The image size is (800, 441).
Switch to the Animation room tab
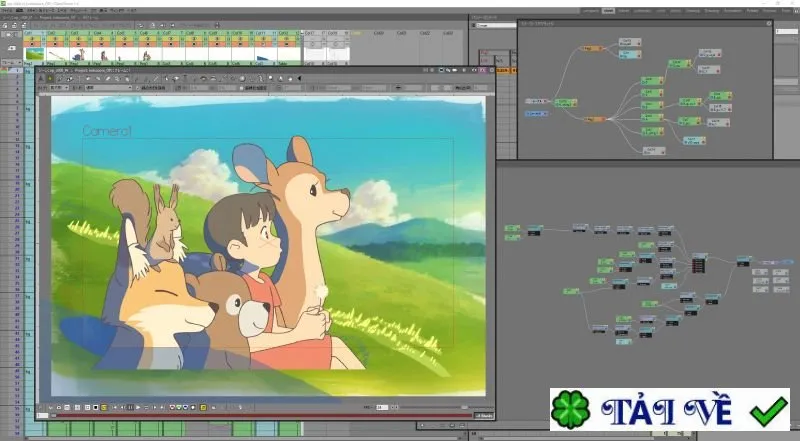point(733,11)
